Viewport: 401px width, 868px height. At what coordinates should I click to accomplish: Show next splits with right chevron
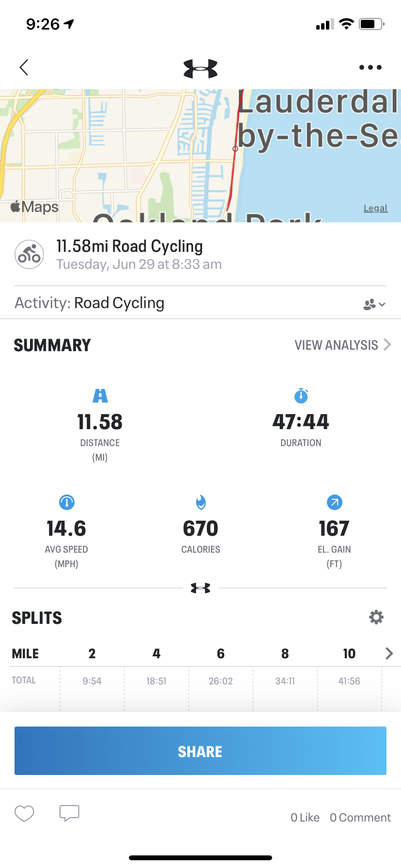[389, 653]
